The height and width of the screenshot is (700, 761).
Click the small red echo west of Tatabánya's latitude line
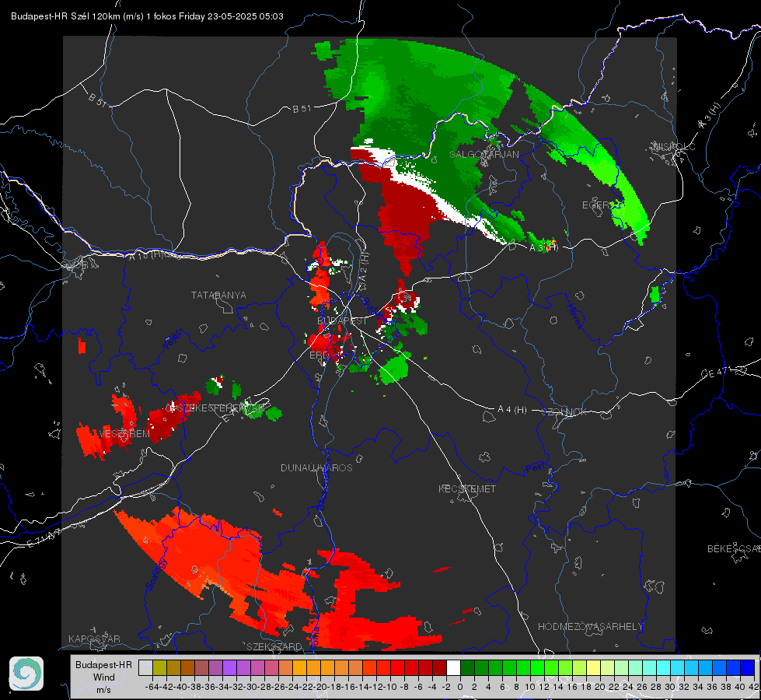82,346
